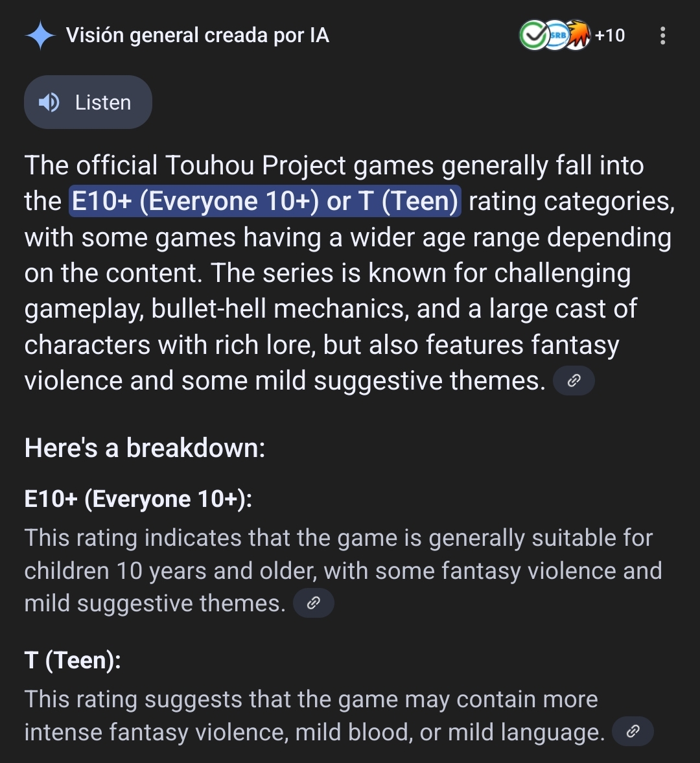Open the green checkmark source icon
This screenshot has height=763, width=700.
[x=533, y=35]
